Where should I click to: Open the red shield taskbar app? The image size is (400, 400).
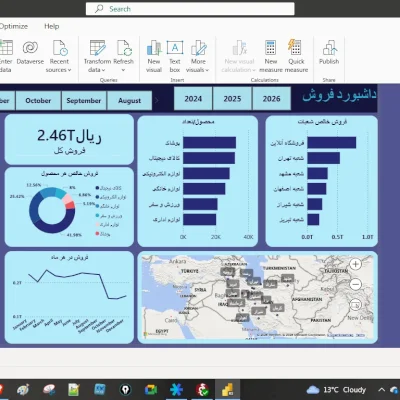[202, 389]
